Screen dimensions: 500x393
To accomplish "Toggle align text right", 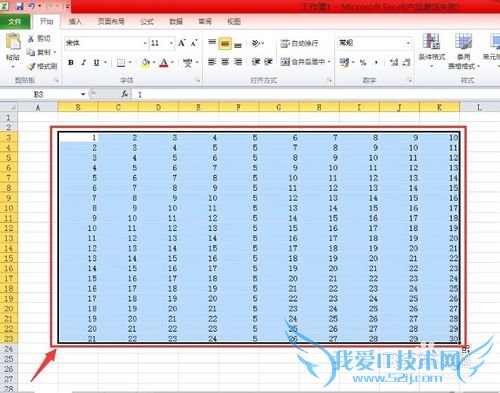I will pyautogui.click(x=238, y=62).
